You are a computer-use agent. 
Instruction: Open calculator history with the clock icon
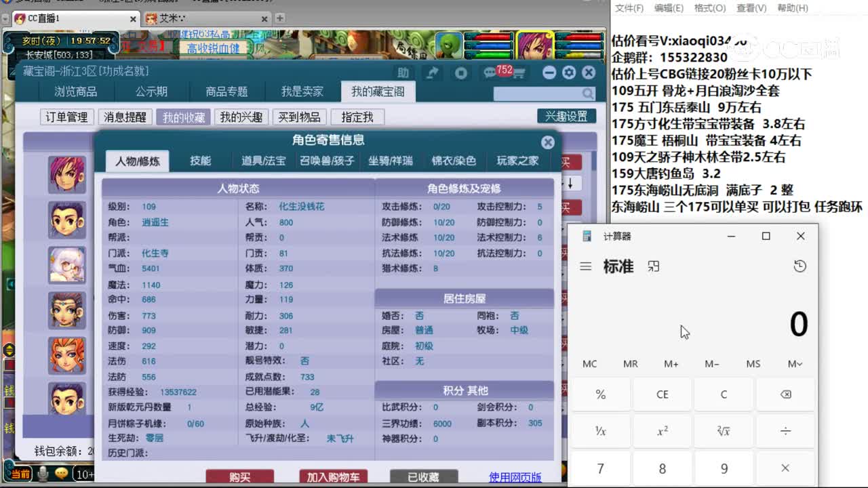click(798, 267)
